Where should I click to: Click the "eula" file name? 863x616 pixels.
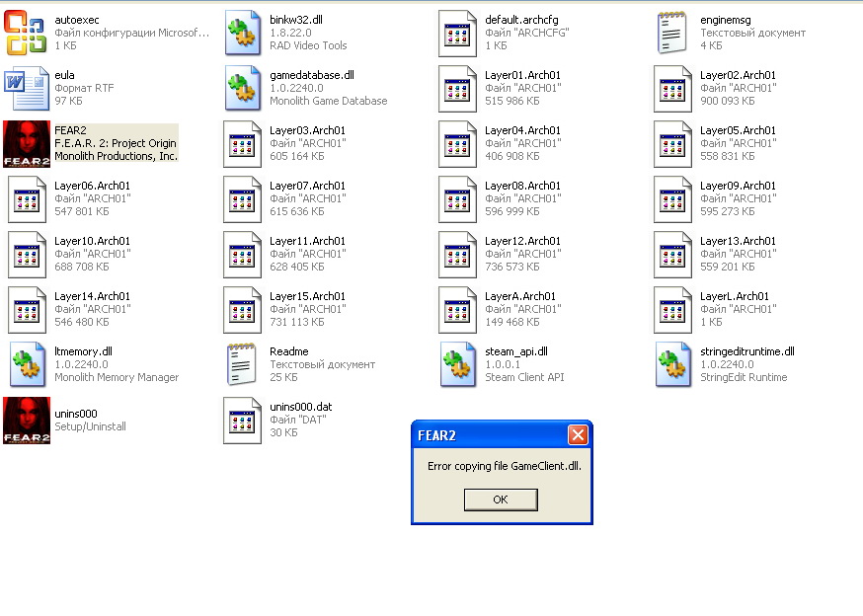[x=64, y=75]
